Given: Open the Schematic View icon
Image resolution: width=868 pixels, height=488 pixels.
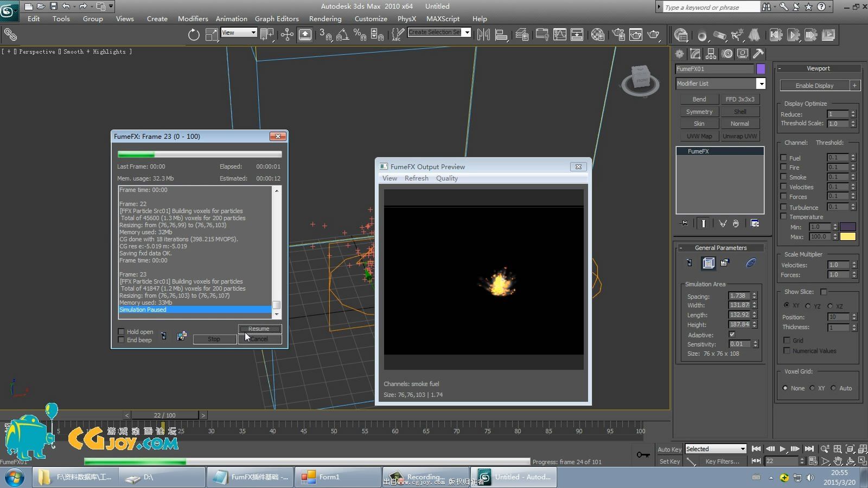Looking at the screenshot, I should [x=577, y=35].
